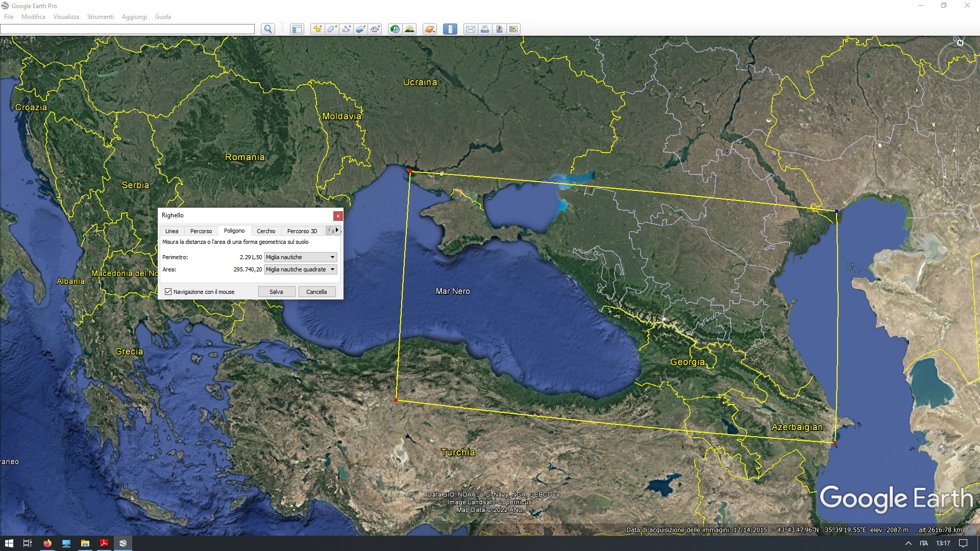Toggle sunlight across the landscape icon

(409, 29)
